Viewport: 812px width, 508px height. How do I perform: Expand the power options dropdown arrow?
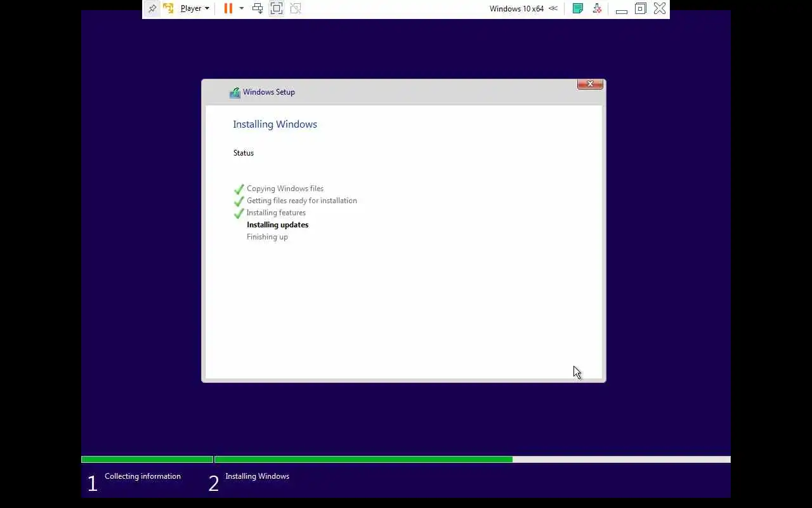(x=241, y=8)
